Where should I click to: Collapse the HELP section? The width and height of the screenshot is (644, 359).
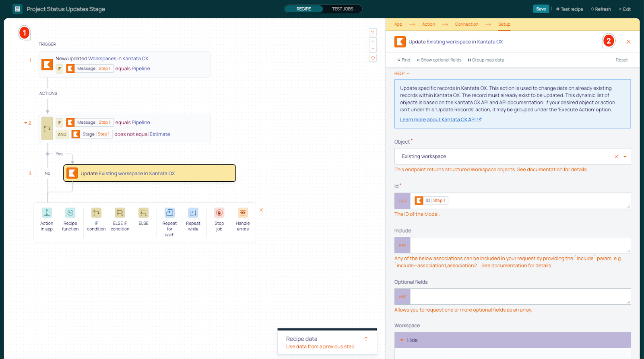(x=402, y=74)
